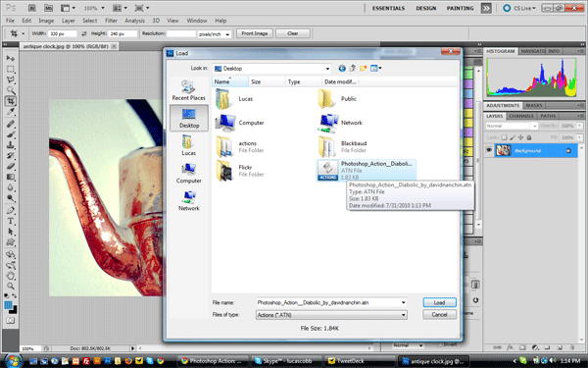Select the Zoom tool in the toolbox
This screenshot has width=588, height=368.
pyautogui.click(x=11, y=287)
